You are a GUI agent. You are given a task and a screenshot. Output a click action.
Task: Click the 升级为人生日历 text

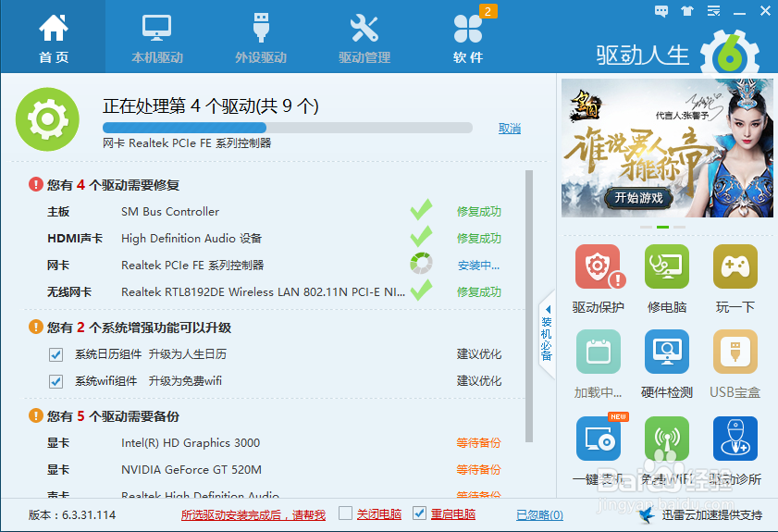(x=188, y=353)
